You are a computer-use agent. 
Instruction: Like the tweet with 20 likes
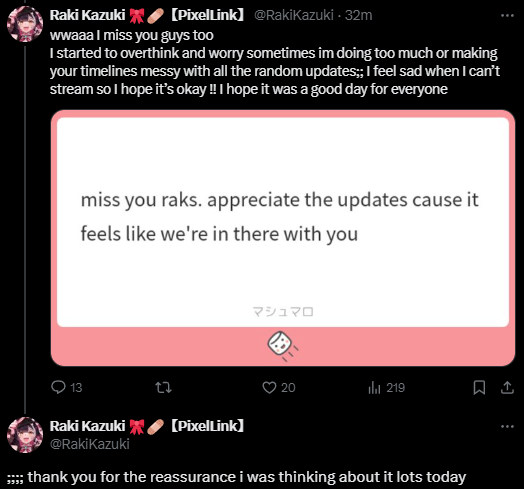[x=278, y=387]
